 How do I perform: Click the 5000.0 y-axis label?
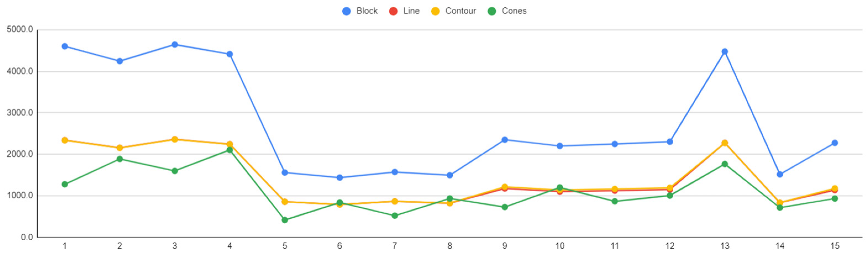tap(20, 30)
